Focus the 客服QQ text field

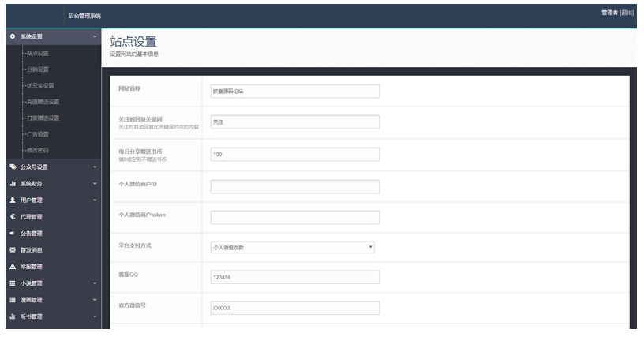point(294,278)
